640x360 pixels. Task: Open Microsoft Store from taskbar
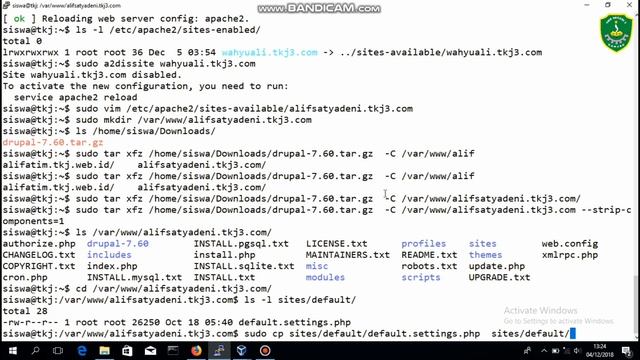click(x=127, y=351)
